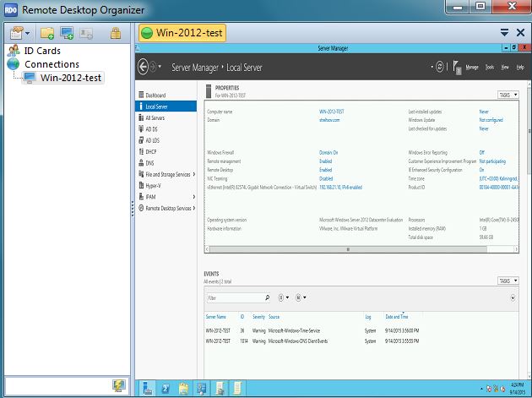Click the quick connect icon beside search box

click(119, 385)
